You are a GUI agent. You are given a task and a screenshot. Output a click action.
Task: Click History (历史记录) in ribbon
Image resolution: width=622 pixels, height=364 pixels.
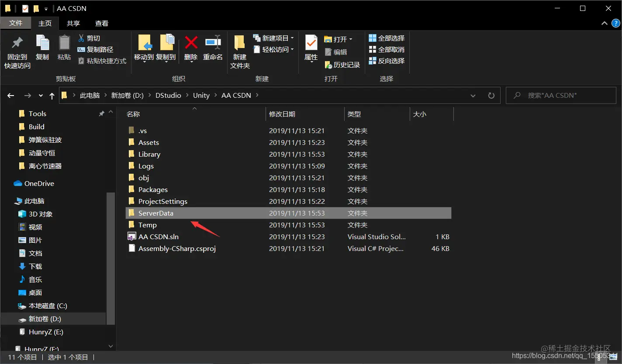[x=342, y=65]
